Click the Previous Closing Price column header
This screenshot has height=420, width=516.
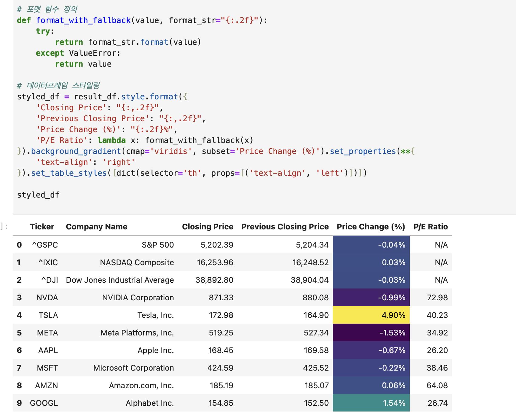(285, 227)
